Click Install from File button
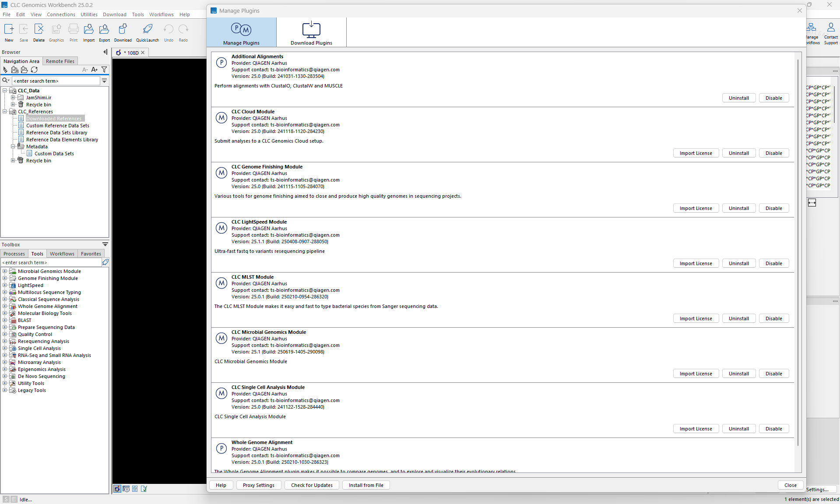Viewport: 840px width, 504px height. point(366,485)
